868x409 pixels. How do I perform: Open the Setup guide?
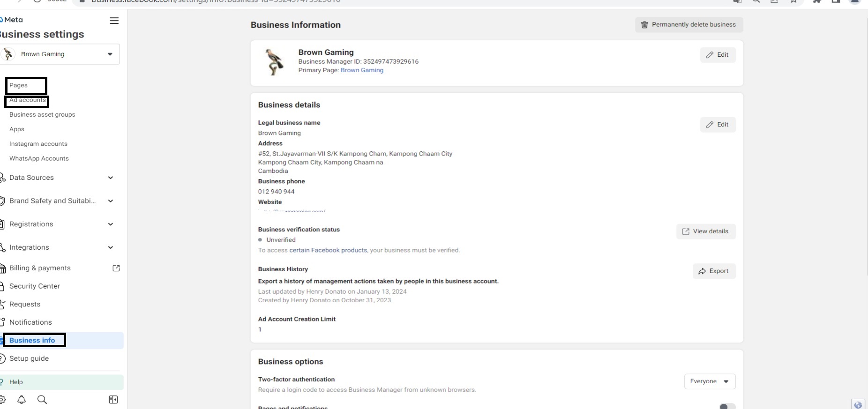[29, 358]
